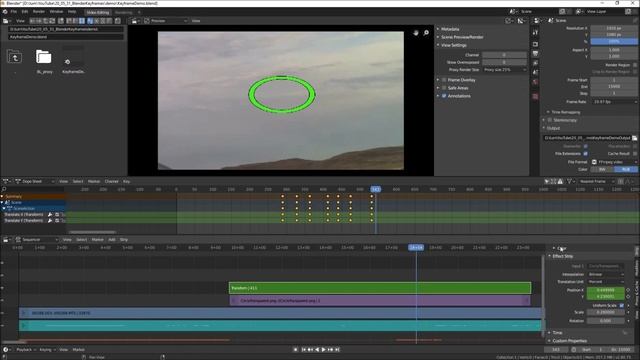Click the Play animation button
The height and width of the screenshot is (360, 640).
click(324, 349)
